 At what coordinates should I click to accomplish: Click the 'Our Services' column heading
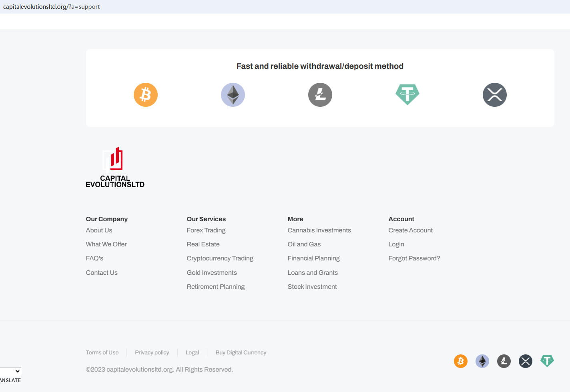206,219
